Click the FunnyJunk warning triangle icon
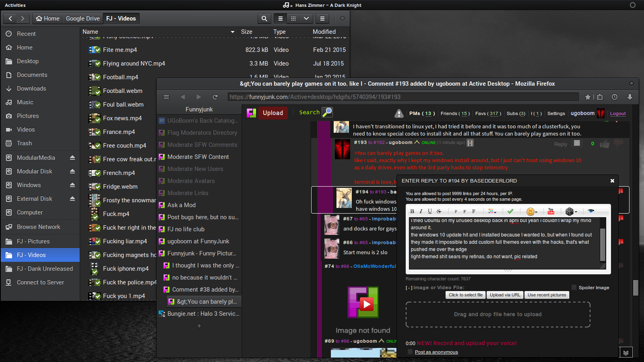The height and width of the screenshot is (362, 644). pyautogui.click(x=399, y=113)
